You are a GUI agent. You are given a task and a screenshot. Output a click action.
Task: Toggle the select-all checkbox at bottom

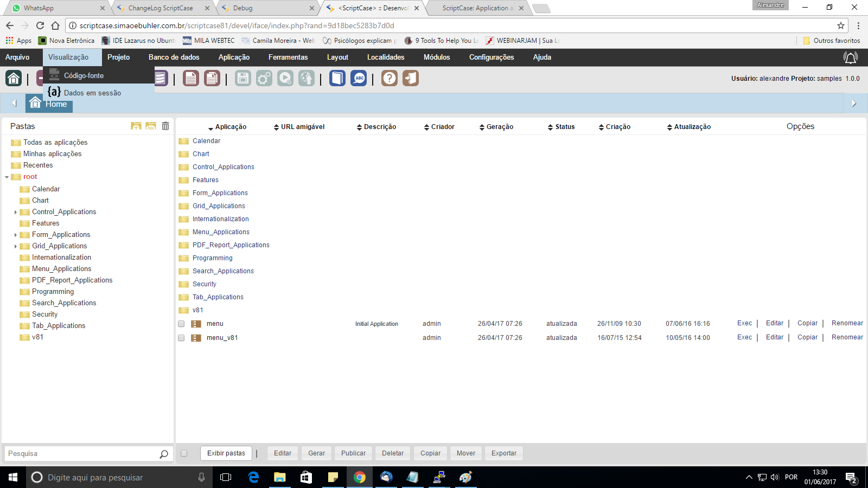[184, 453]
